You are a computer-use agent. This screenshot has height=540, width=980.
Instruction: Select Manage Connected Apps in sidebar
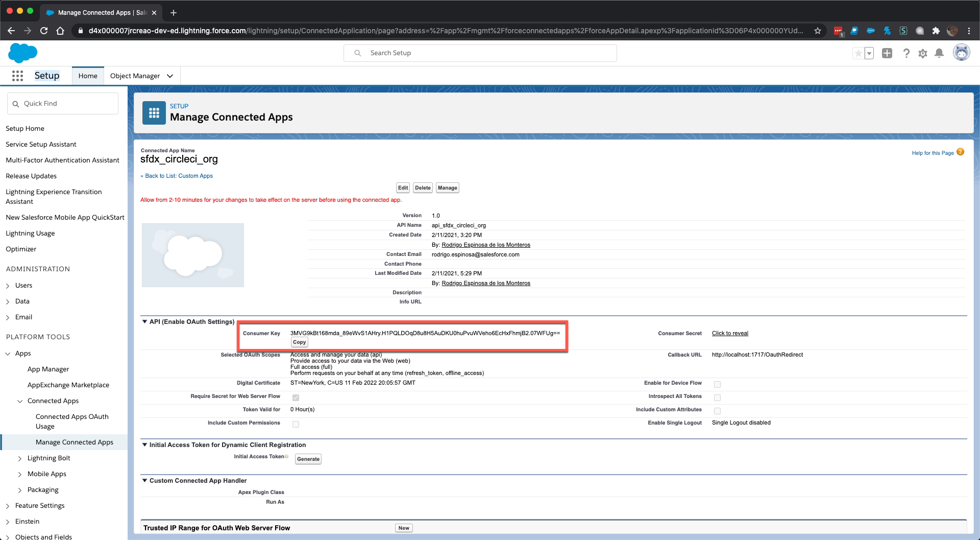[75, 442]
